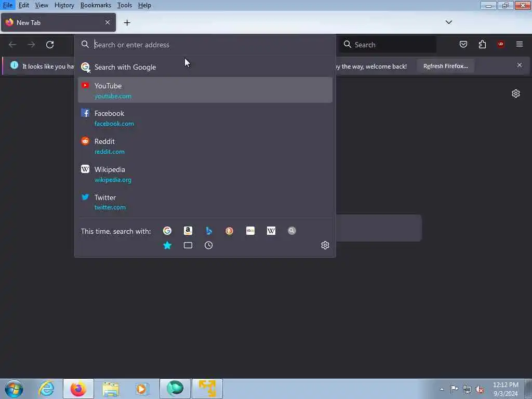
Task: Click the muted volume tray icon
Action: 480,389
